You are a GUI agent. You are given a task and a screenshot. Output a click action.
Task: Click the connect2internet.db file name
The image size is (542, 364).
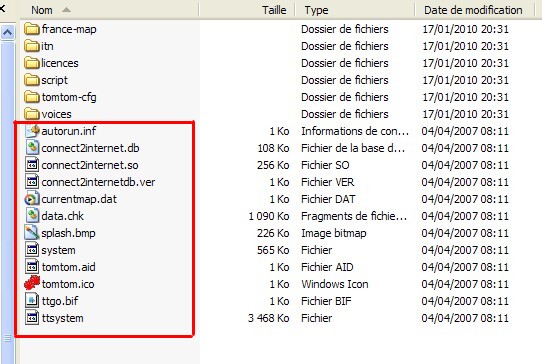[90, 148]
